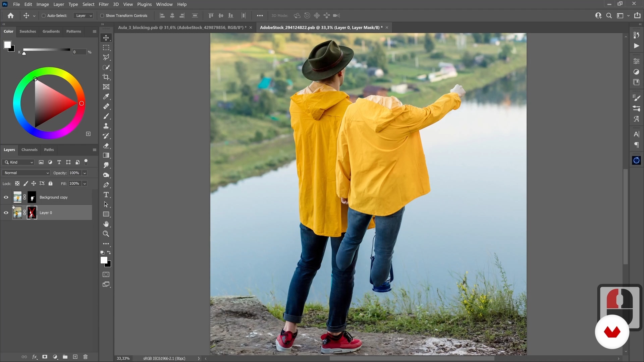644x362 pixels.
Task: Switch to Aula_3_blocking.psb document tab
Action: coord(182,27)
